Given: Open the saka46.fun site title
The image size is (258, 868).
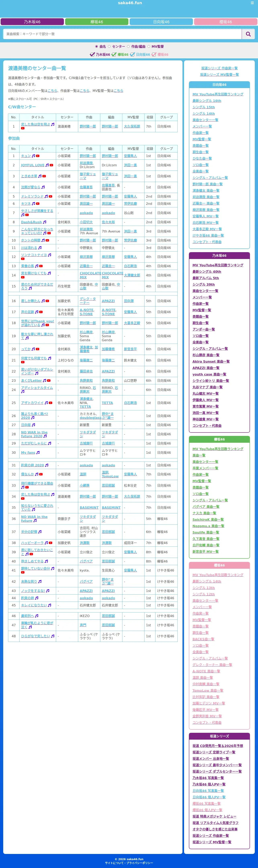Looking at the screenshot, I should pyautogui.click(x=130, y=3).
